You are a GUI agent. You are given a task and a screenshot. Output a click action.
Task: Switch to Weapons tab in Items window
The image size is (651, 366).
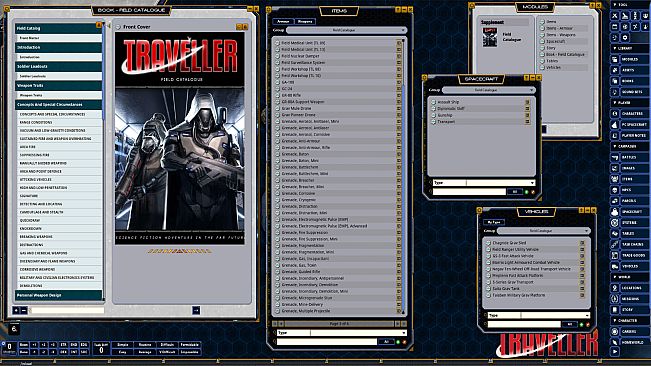[x=305, y=21]
